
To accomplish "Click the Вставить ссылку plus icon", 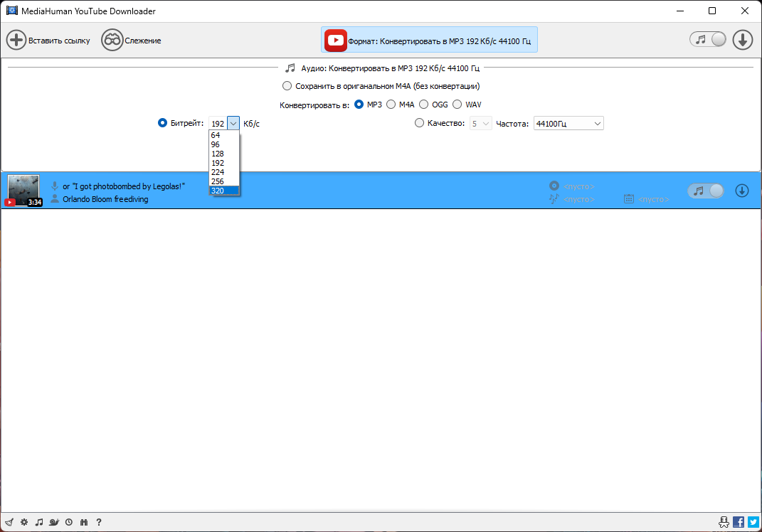I will tap(16, 41).
